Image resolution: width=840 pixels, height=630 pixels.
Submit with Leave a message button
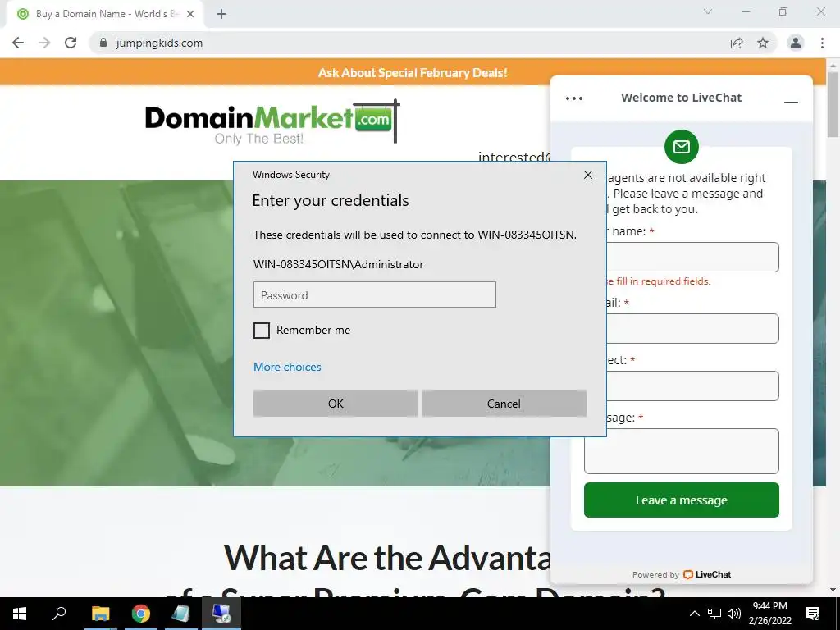(682, 500)
